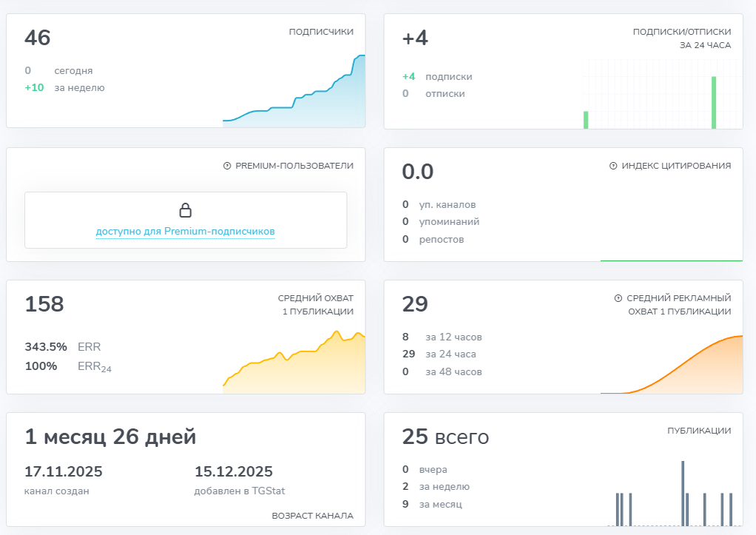Click help icon beside ИНДЕКС ЦИТИРОВАНИЯ
The height and width of the screenshot is (535, 756).
coord(613,166)
